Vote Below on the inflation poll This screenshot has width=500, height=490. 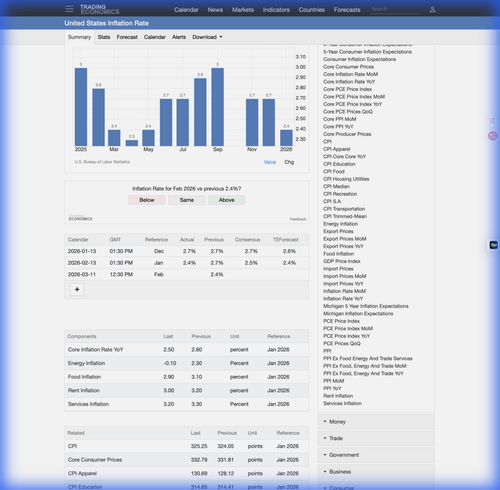[x=147, y=200]
